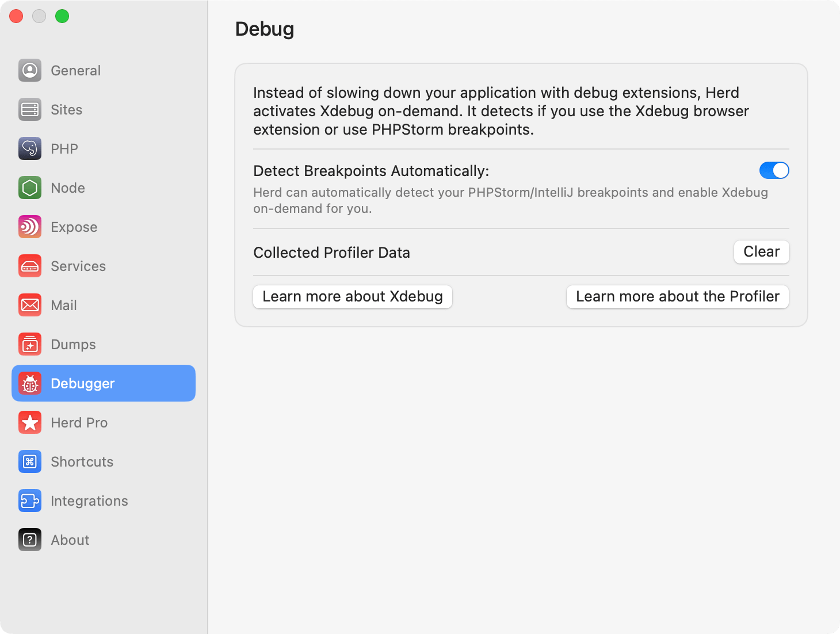Open the Mail envelope icon
840x634 pixels.
(x=29, y=305)
